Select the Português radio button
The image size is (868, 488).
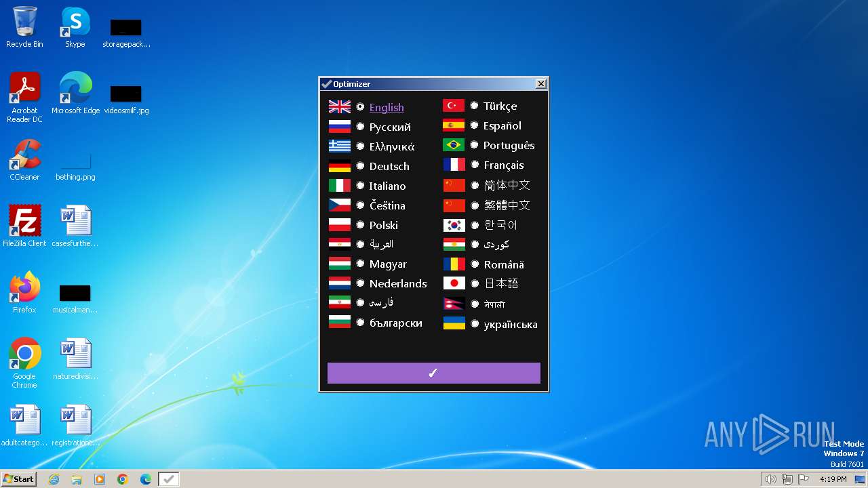[x=474, y=145]
